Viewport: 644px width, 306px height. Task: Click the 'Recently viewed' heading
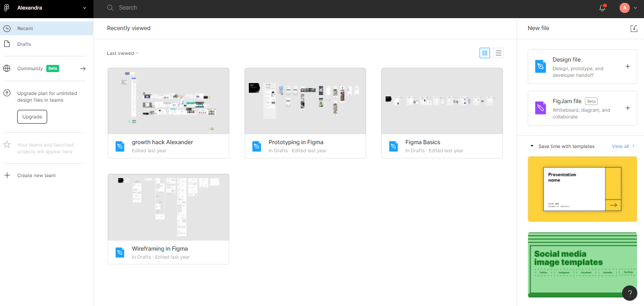tap(129, 28)
